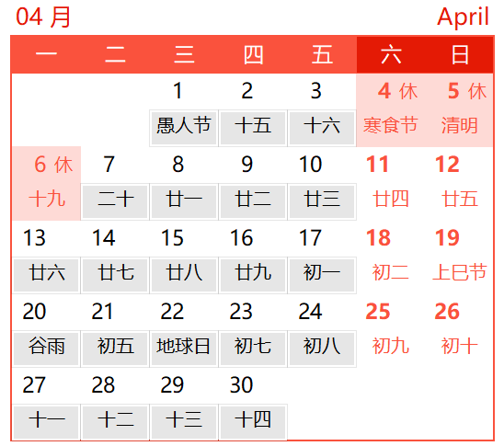Choose date 16 with lunar 廿九
Screen dimensions: 504x446
[x=253, y=257]
